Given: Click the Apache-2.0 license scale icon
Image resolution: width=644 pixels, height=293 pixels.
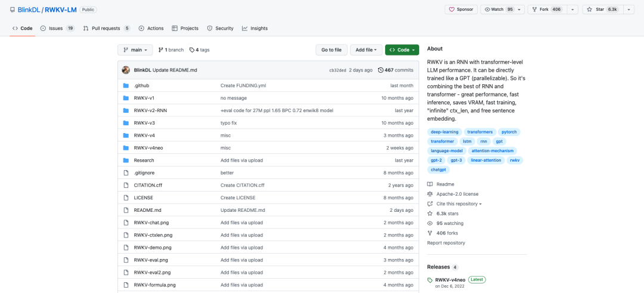Looking at the screenshot, I should click(430, 194).
